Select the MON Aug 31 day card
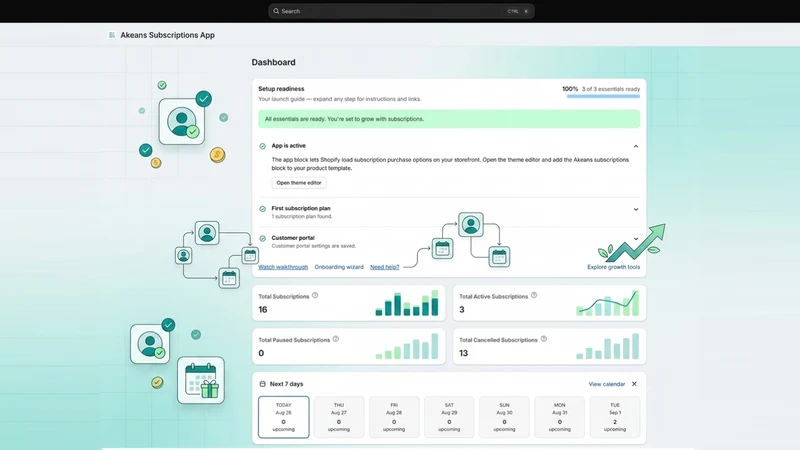This screenshot has height=450, width=800. pos(559,417)
